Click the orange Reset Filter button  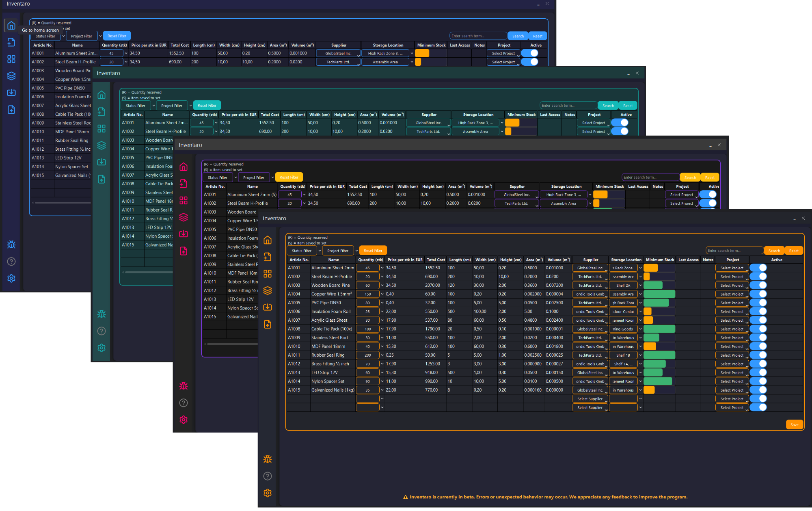pyautogui.click(x=373, y=251)
